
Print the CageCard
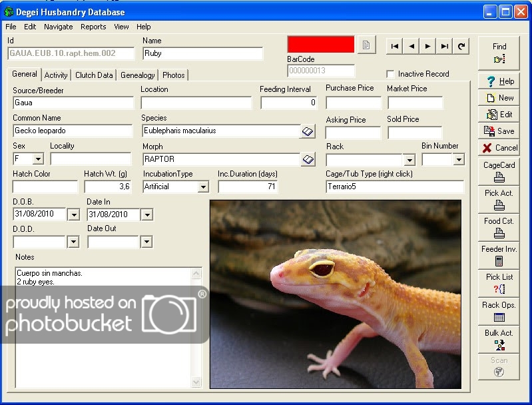coord(499,171)
